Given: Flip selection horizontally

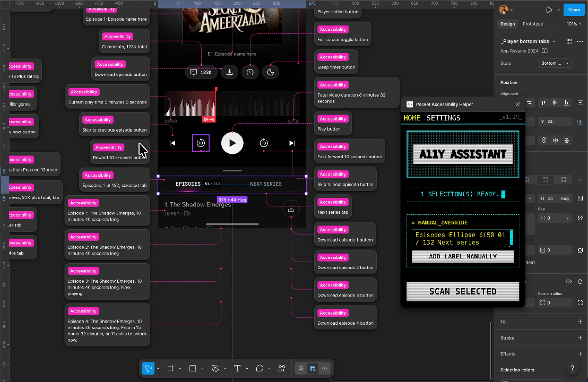Looking at the screenshot, I should click(555, 140).
